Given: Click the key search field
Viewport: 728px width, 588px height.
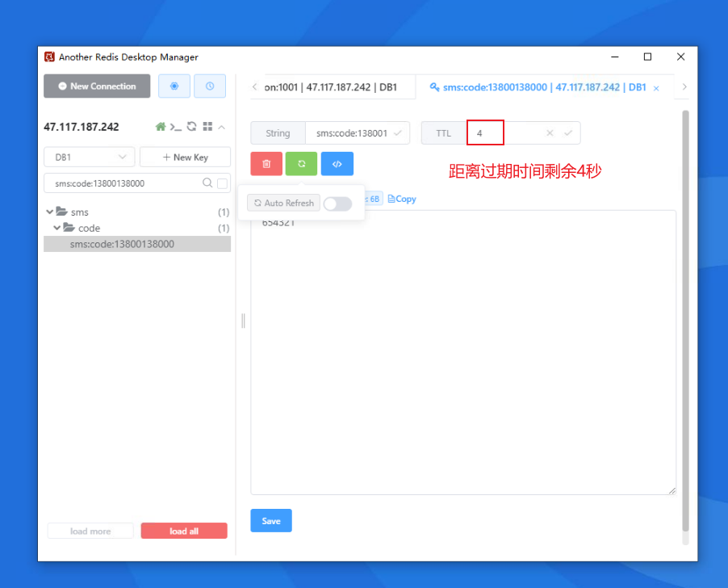Looking at the screenshot, I should click(125, 183).
